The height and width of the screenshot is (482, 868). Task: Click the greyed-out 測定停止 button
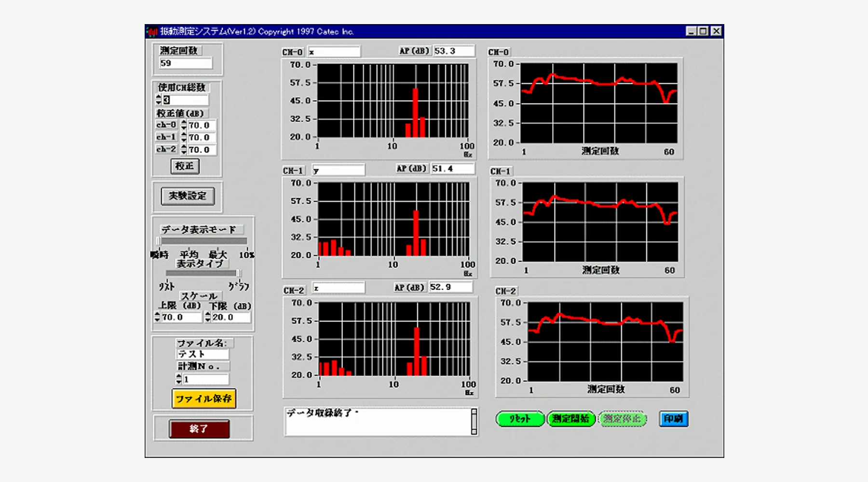(622, 419)
